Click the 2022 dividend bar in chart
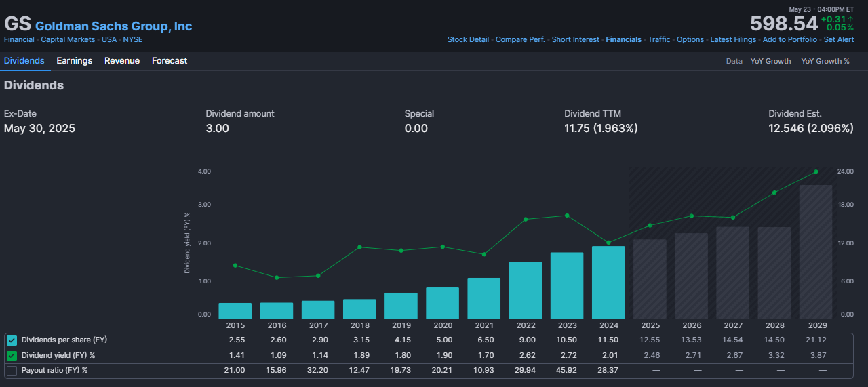 pyautogui.click(x=525, y=291)
